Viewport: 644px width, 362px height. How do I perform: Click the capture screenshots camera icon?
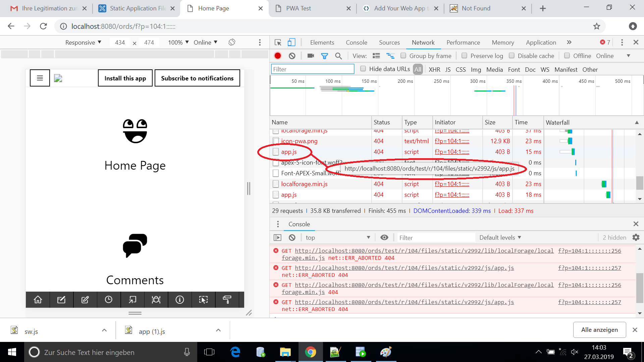tap(311, 56)
